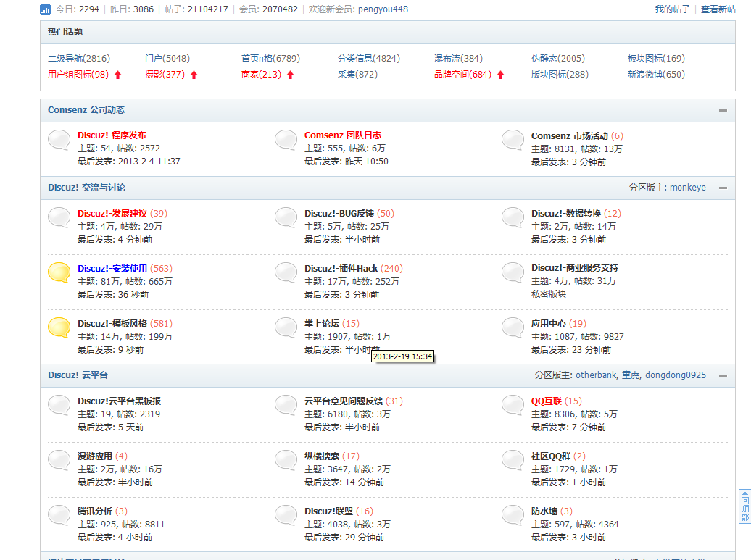Click the 社区QQ群 forum bubble icon
Screen dimensions: 751x560
pyautogui.click(x=513, y=460)
